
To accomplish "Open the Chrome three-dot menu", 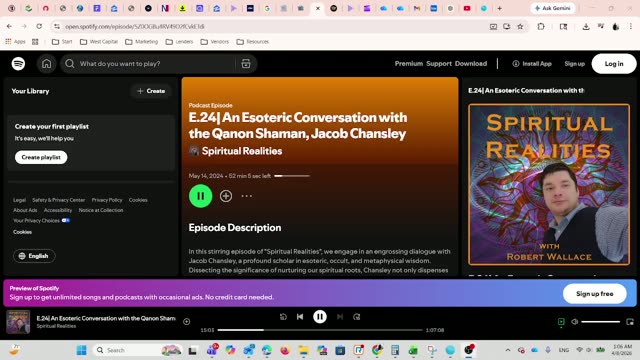I will [x=631, y=27].
